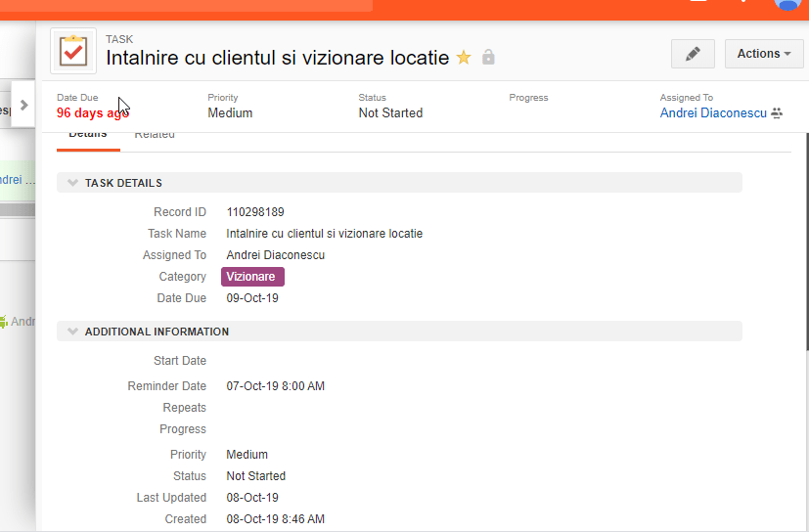
Task: Click the Date Due value 09-Oct-19
Action: point(252,298)
